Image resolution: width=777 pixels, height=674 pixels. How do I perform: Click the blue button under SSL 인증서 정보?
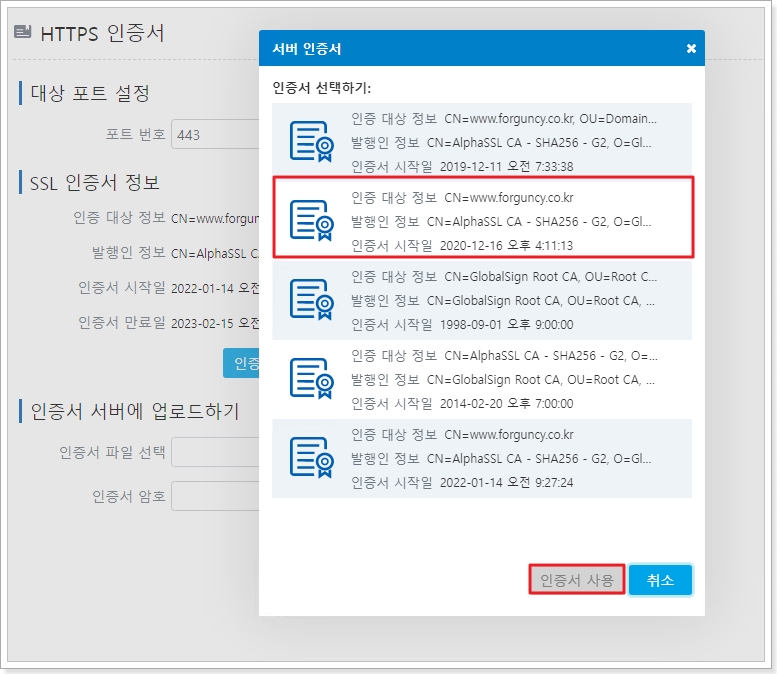tap(241, 363)
